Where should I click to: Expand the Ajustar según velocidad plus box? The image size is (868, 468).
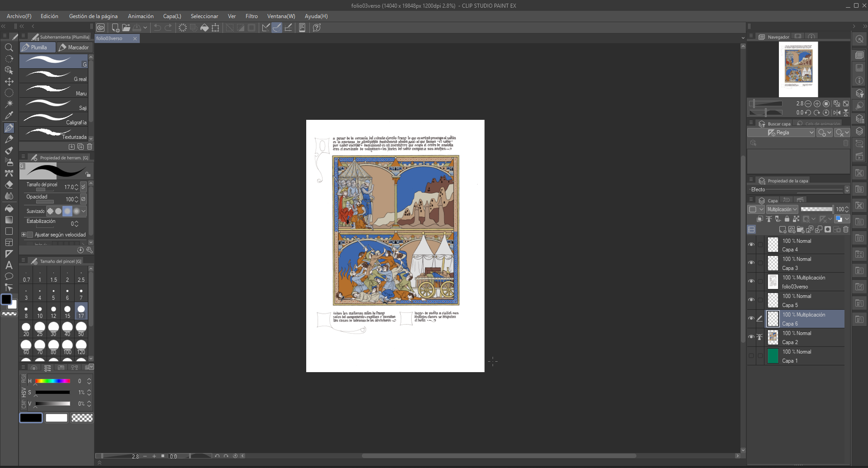click(x=24, y=235)
